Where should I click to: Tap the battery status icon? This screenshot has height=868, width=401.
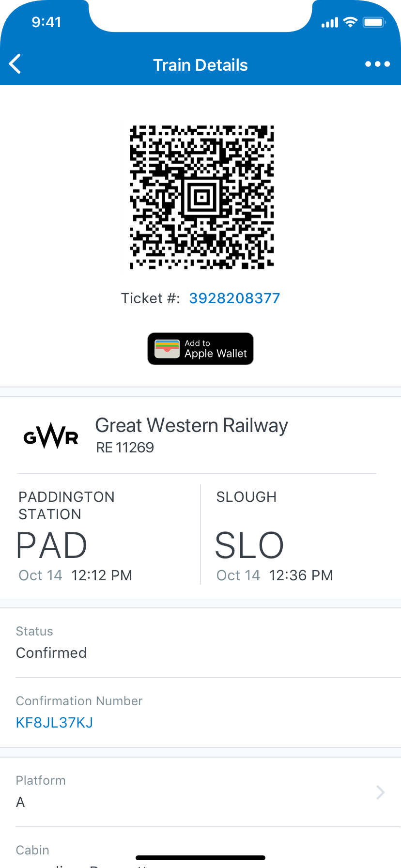[374, 22]
